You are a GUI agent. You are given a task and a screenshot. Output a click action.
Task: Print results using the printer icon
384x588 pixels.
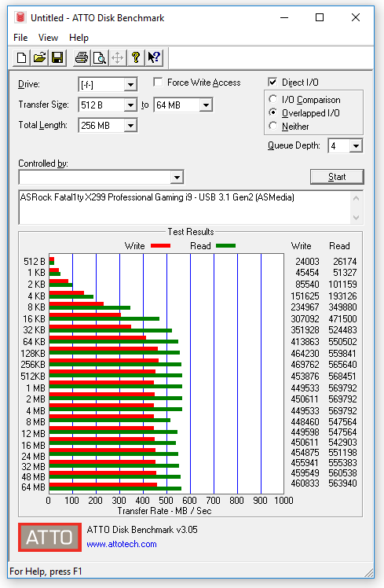[82, 57]
